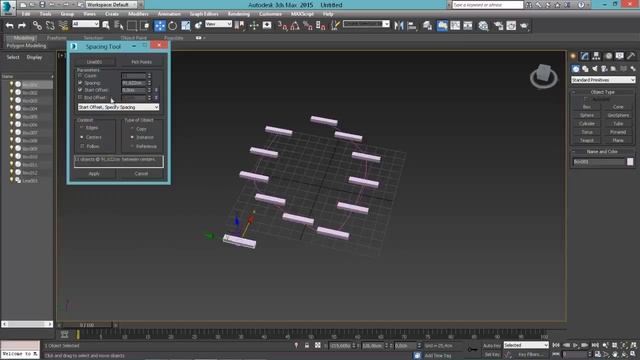
Task: Click the object color swatch in Name and Color
Action: pyautogui.click(x=630, y=162)
